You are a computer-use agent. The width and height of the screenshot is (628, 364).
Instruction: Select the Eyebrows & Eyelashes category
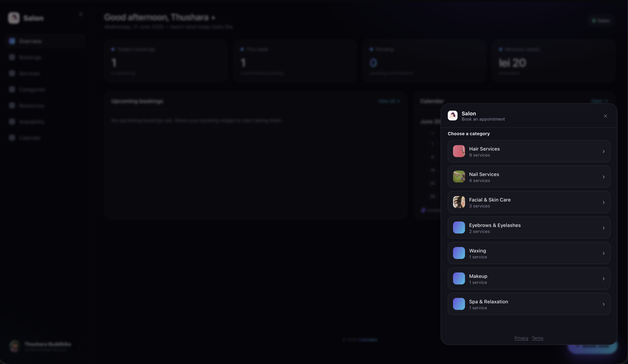point(529,227)
